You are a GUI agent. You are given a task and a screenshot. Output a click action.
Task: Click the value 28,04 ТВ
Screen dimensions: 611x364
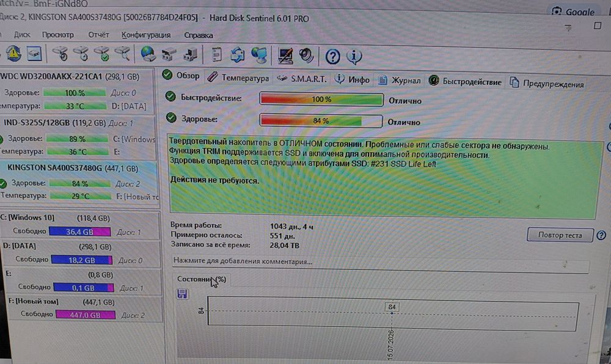[285, 246]
